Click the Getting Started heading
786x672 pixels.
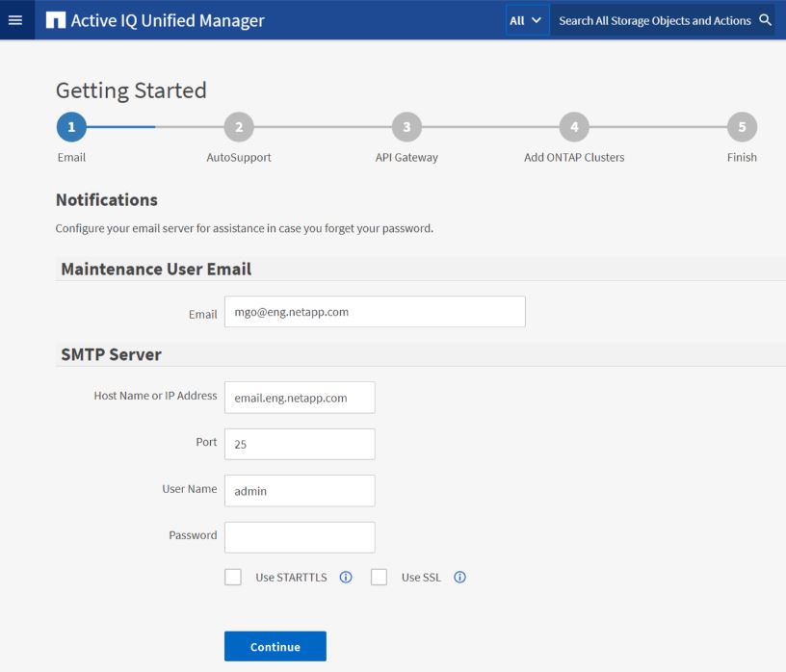pyautogui.click(x=130, y=90)
